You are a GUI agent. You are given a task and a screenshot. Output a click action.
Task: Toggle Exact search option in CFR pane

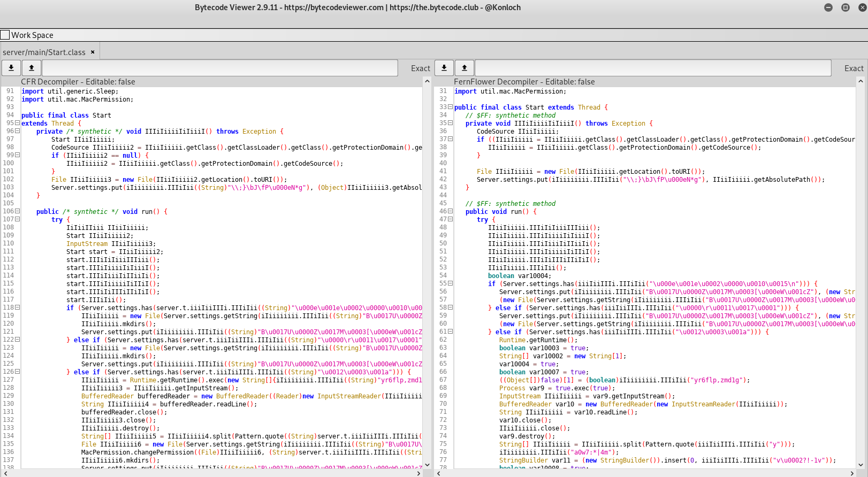pyautogui.click(x=421, y=68)
